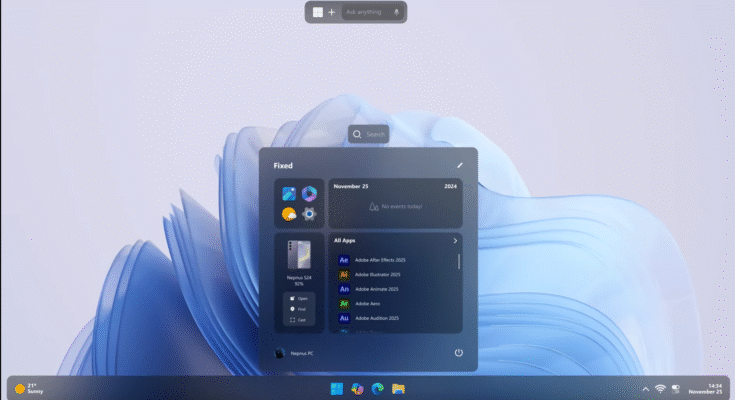Open the Start button on the taskbar
The height and width of the screenshot is (400, 735).
pos(337,389)
